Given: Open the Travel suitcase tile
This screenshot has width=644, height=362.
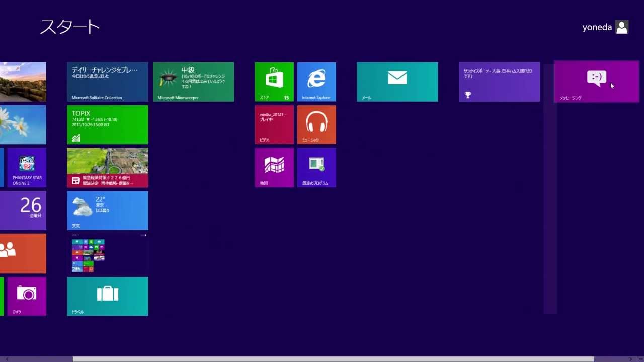Looking at the screenshot, I should 107,296.
